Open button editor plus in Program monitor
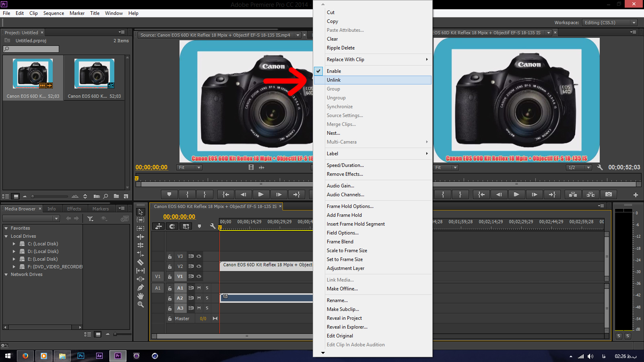Image resolution: width=644 pixels, height=362 pixels. pos(636,195)
